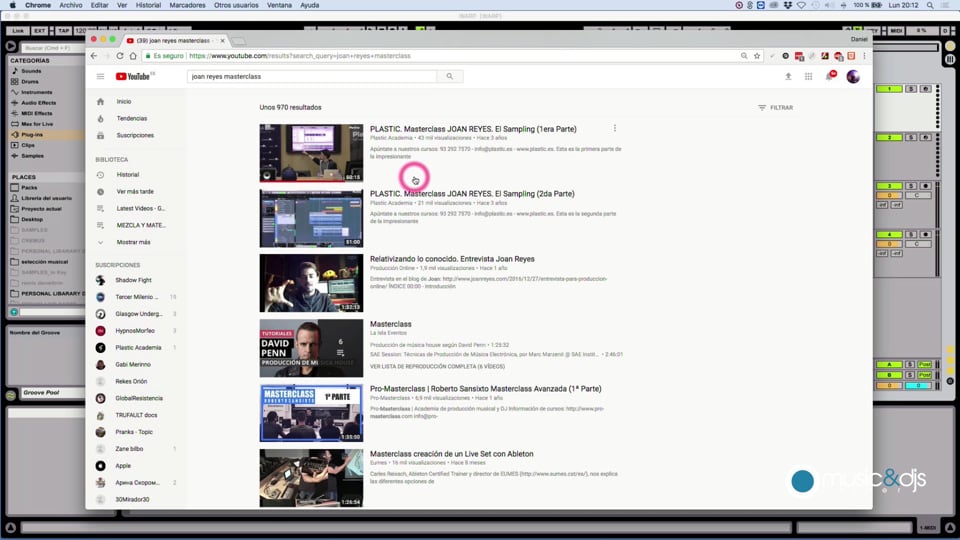Image resolution: width=960 pixels, height=540 pixels.
Task: Open the El Sampling 1era Parte thumbnail
Action: 311,153
